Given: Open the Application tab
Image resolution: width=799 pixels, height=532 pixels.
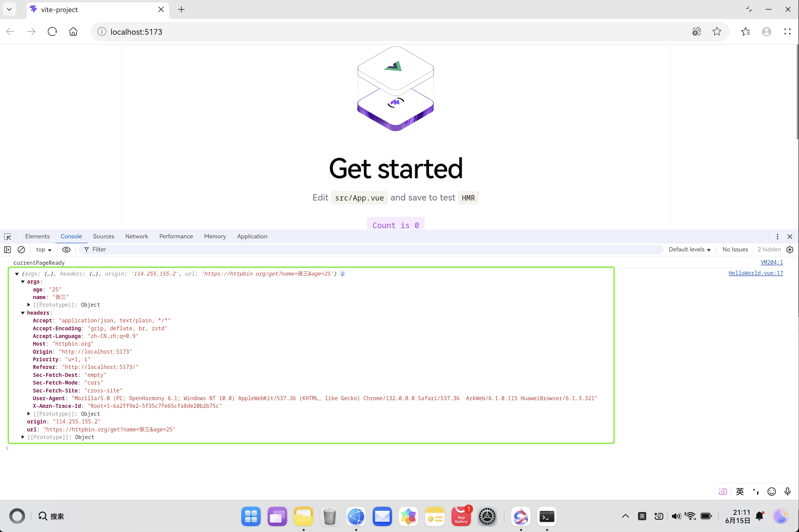Looking at the screenshot, I should [x=252, y=236].
